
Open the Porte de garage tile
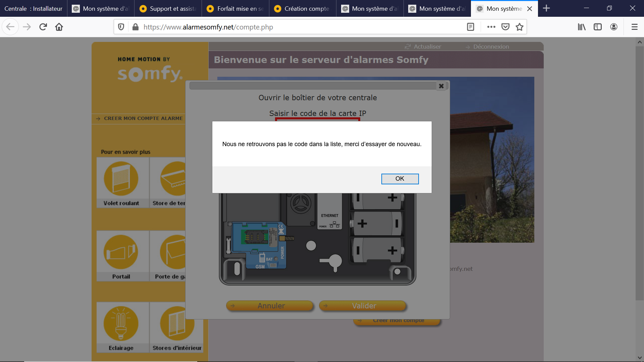click(x=168, y=256)
